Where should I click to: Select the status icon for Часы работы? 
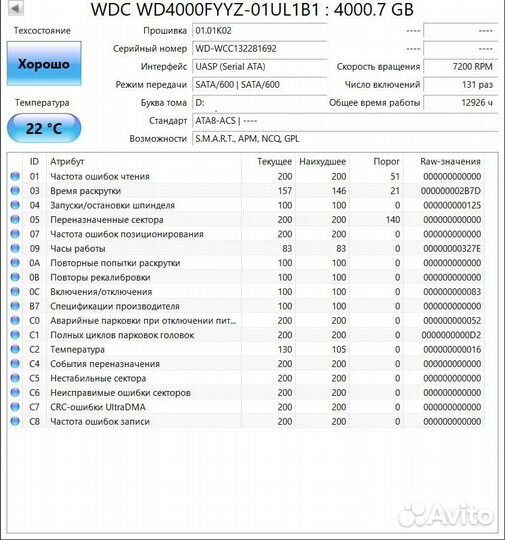tap(15, 248)
